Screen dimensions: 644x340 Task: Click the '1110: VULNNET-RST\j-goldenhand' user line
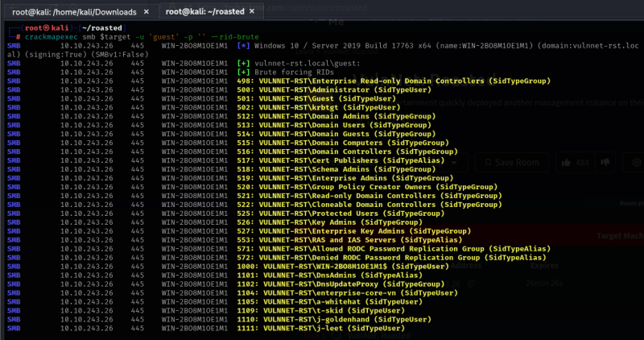coord(334,319)
